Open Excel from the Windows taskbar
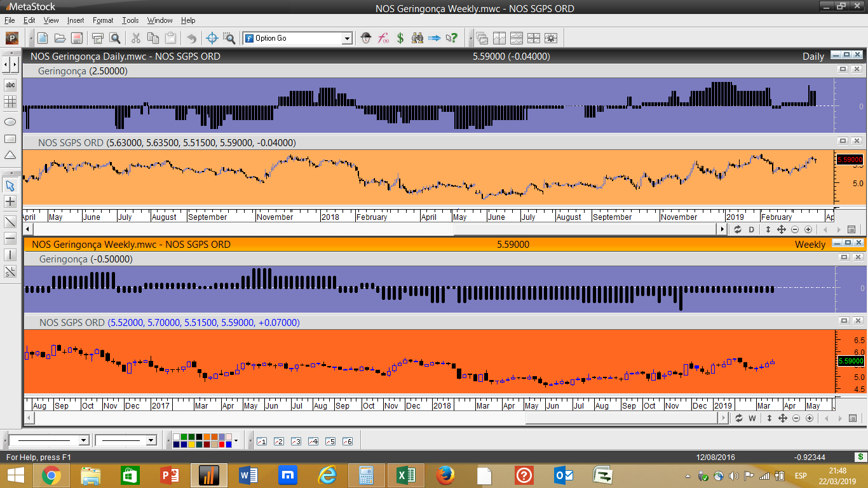The width and height of the screenshot is (868, 488). [x=406, y=475]
